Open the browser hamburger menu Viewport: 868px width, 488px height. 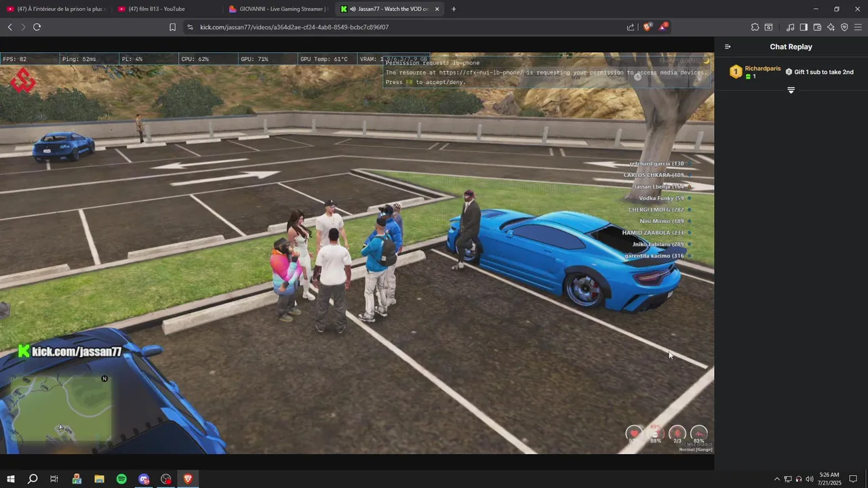coord(858,27)
